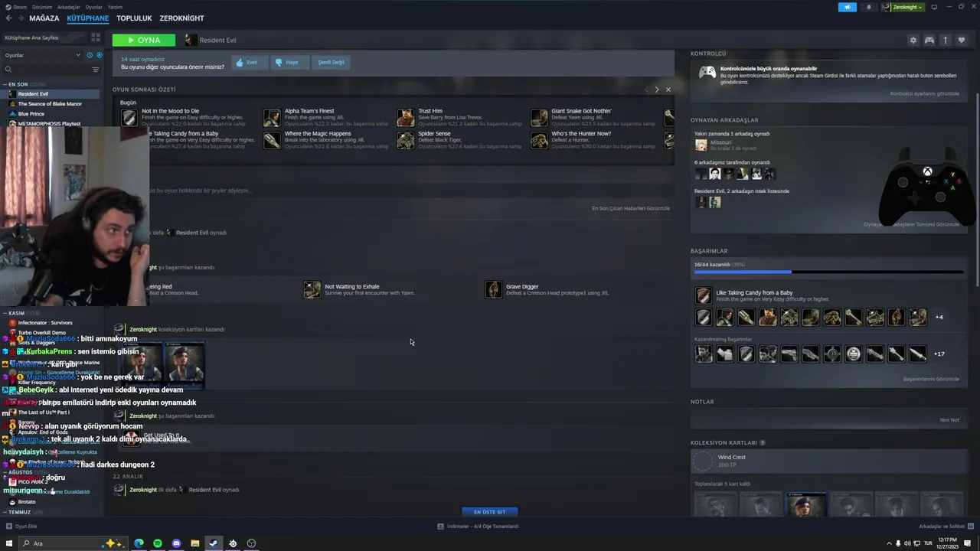Open İndirmeler downloads status
980x551 pixels.
[479, 527]
